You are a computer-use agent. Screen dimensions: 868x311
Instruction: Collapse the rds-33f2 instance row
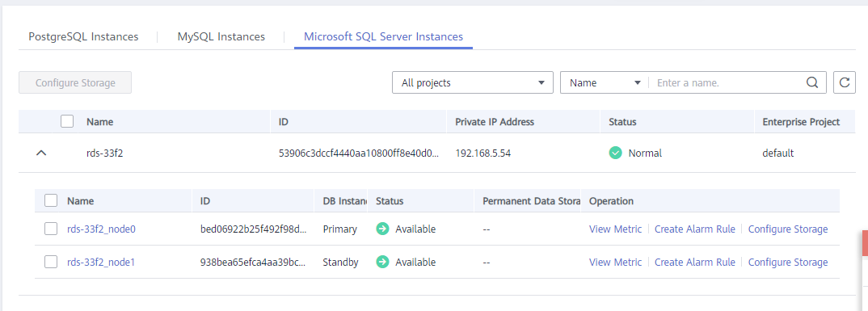[x=41, y=153]
